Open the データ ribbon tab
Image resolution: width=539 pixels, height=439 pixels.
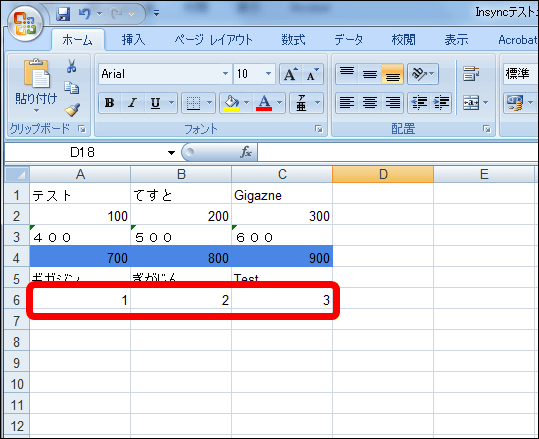click(x=349, y=40)
